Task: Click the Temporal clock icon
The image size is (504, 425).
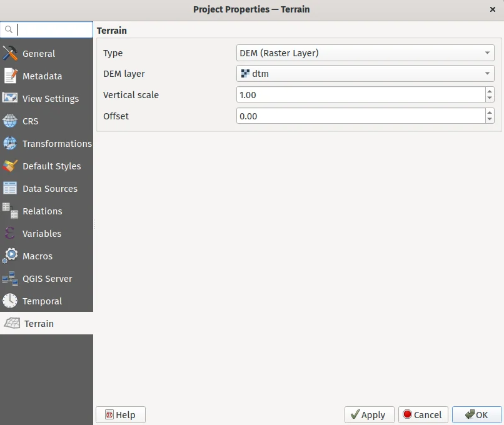Action: (10, 301)
